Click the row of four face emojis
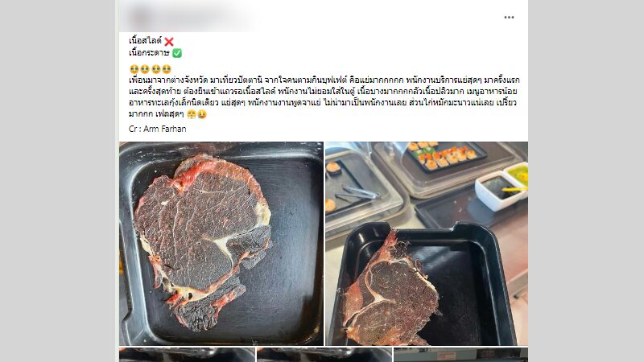This screenshot has width=644, height=362. tap(151, 69)
